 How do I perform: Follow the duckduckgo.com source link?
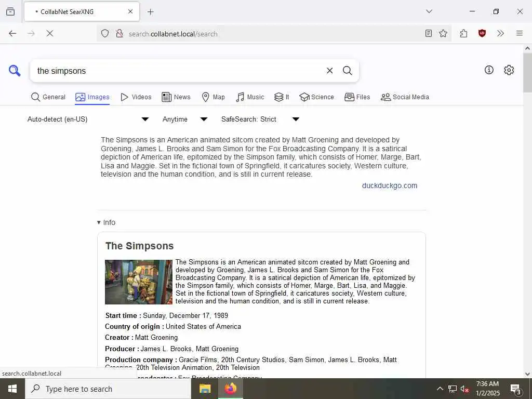tap(390, 185)
